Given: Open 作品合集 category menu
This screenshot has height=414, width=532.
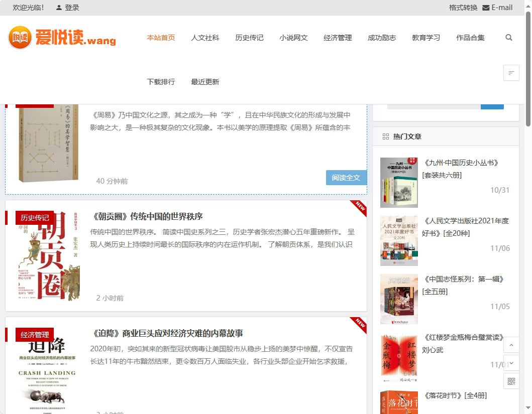Looking at the screenshot, I should click(470, 38).
